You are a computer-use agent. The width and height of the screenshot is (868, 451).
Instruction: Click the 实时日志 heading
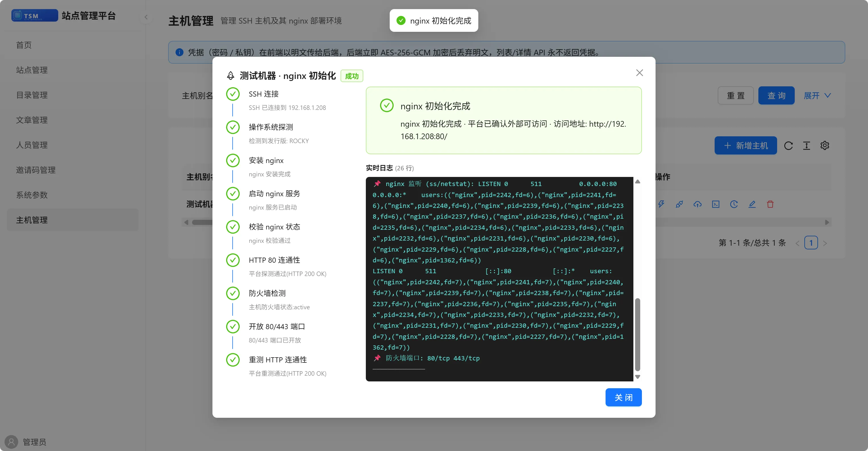379,168
